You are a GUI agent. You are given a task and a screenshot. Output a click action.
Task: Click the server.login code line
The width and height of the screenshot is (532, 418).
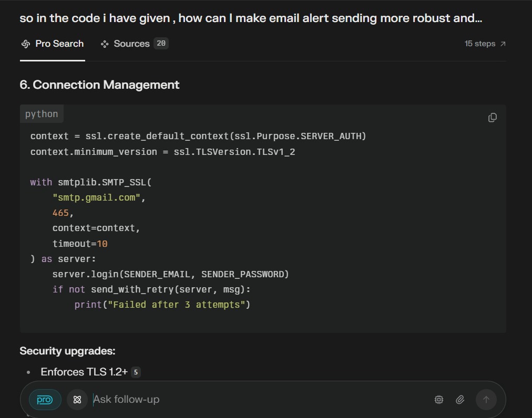[x=170, y=274]
